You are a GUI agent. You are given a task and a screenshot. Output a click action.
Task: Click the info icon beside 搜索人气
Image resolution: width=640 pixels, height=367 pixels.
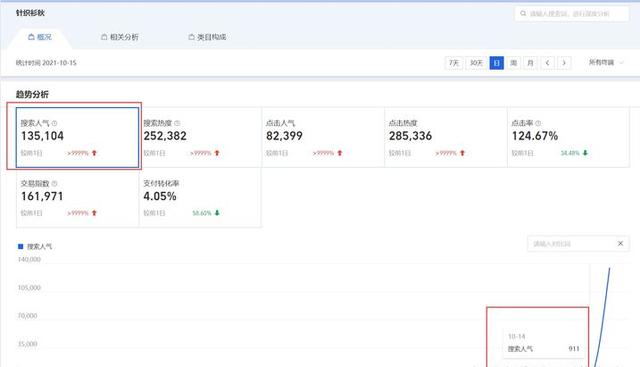tap(54, 123)
